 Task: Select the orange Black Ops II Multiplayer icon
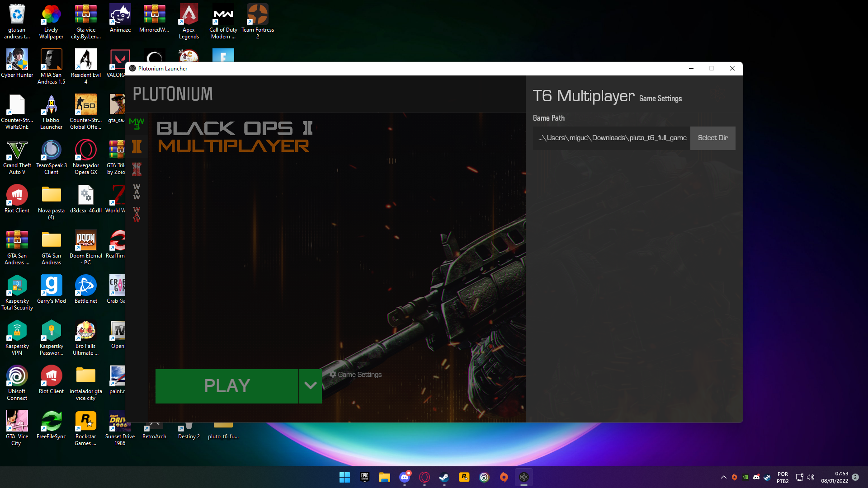pos(137,146)
